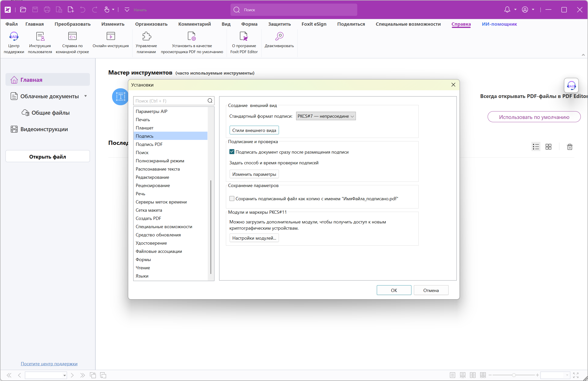
Task: Select Подпись PDF in settings list
Action: (149, 144)
